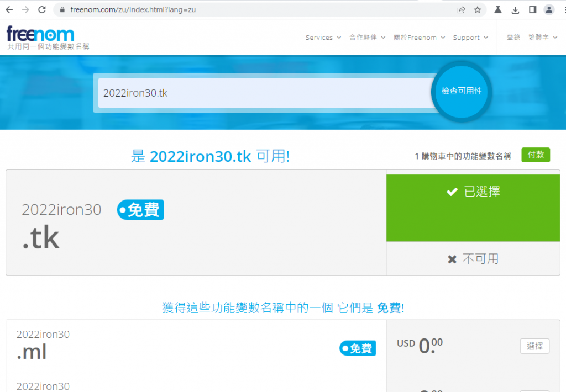Go back with the browser back arrow
This screenshot has width=566, height=392.
[9, 10]
